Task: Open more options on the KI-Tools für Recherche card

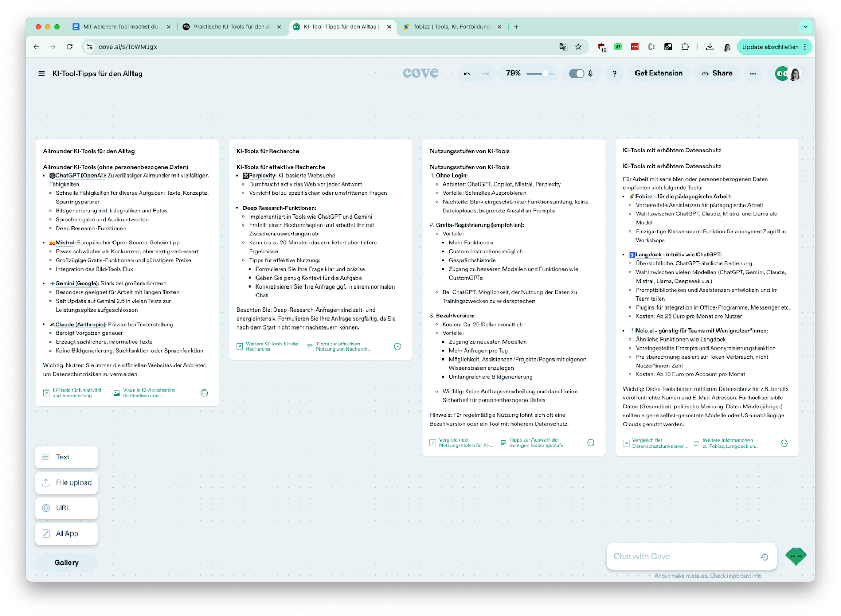Action: tap(397, 346)
